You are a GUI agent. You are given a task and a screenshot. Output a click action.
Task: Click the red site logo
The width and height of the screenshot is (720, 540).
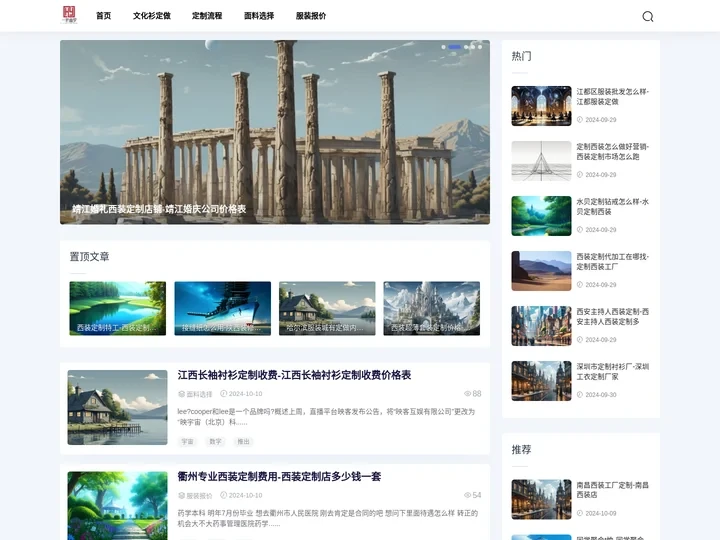(x=69, y=15)
